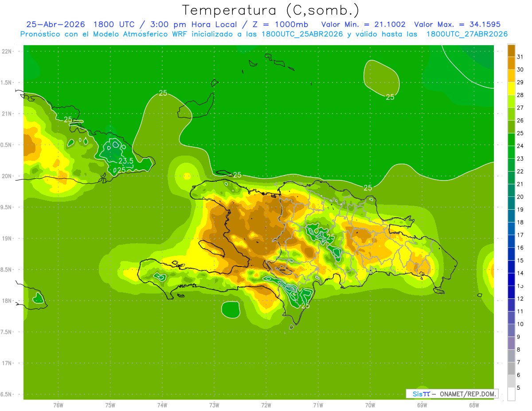Select the 17N latitude axis label
The height and width of the screenshot is (411, 532).
(x=7, y=363)
